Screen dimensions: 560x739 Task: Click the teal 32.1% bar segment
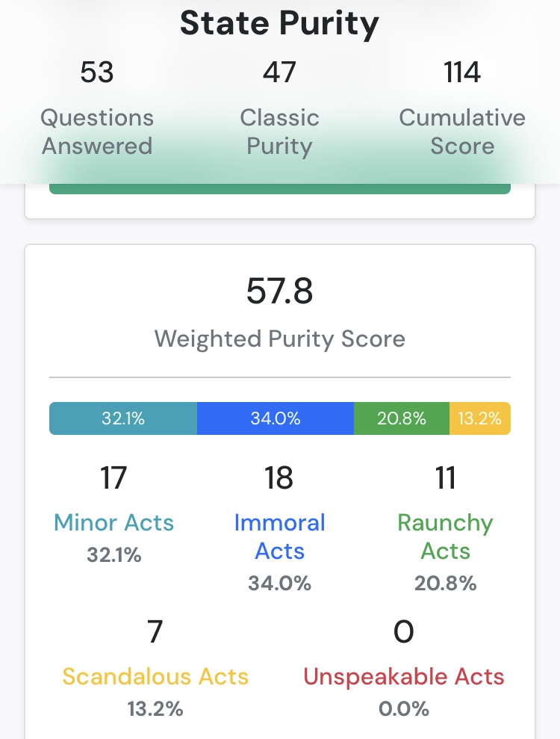123,418
